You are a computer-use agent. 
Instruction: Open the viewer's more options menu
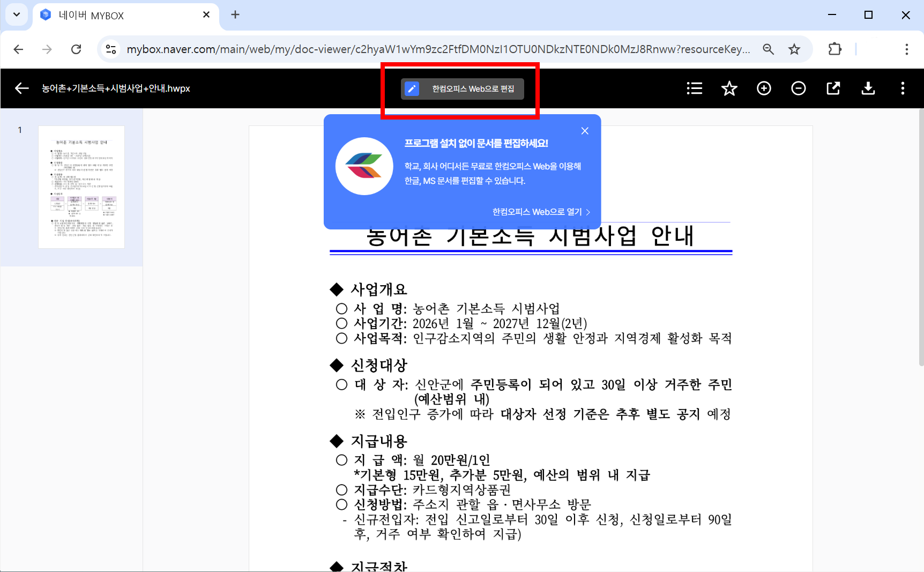tap(903, 88)
